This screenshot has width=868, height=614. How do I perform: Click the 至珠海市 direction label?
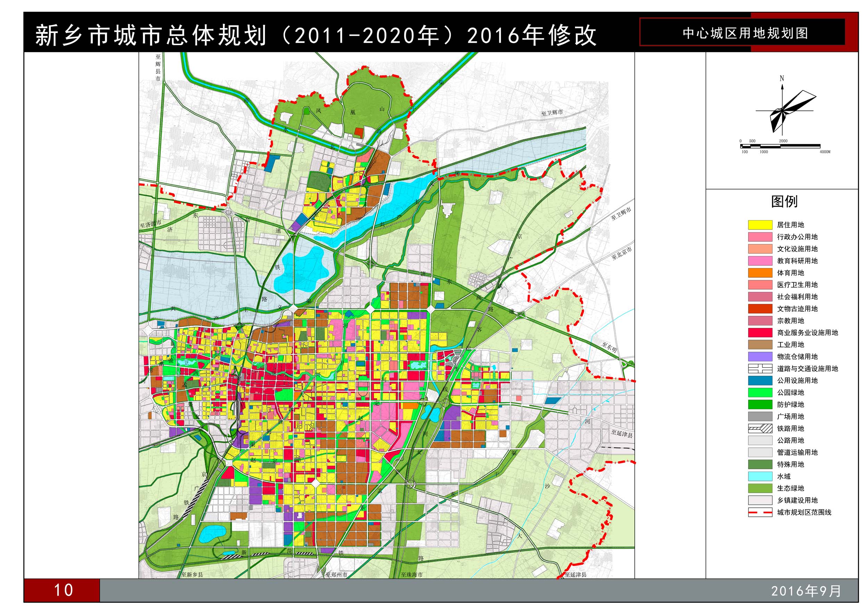coord(412,575)
